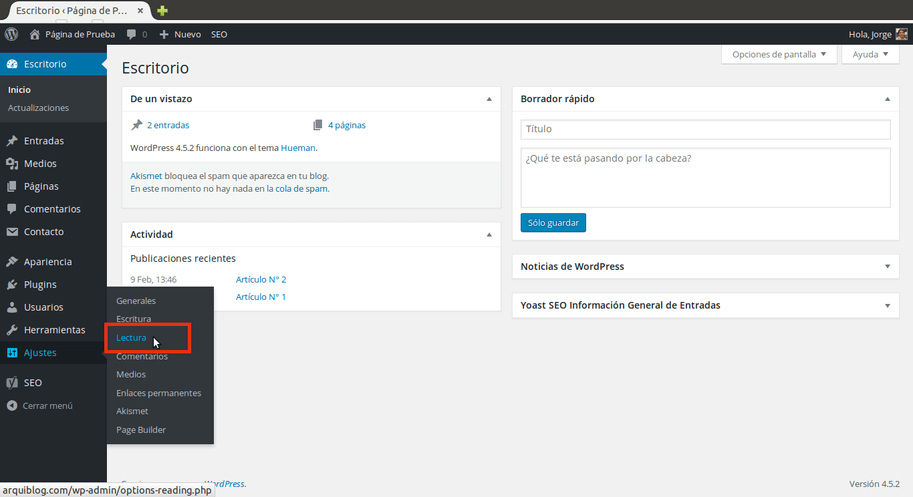The height and width of the screenshot is (497, 913).
Task: Close the Escritorio browser tab
Action: tap(140, 10)
